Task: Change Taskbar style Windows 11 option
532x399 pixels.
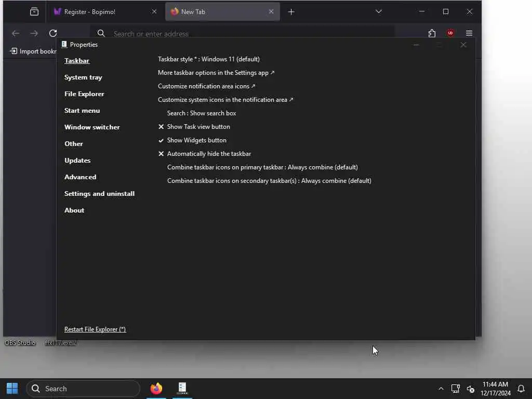Action: pos(209,59)
